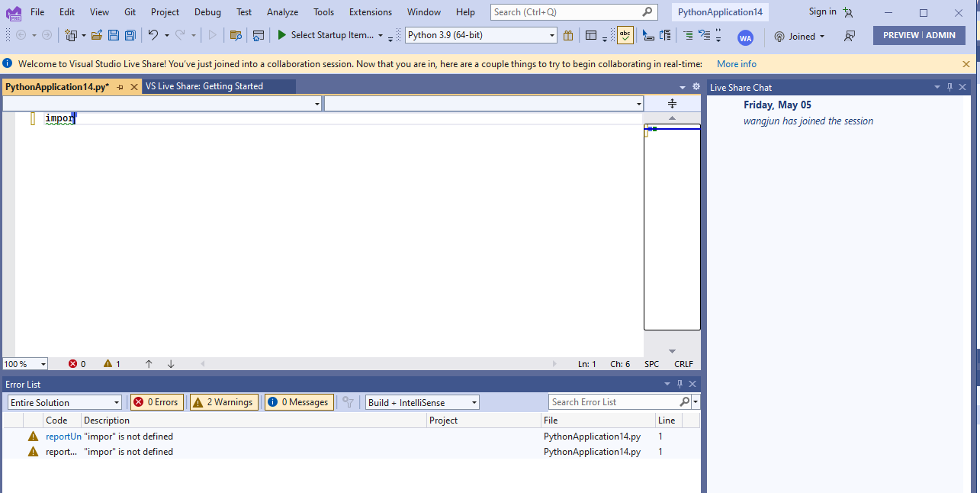This screenshot has height=493, width=980.
Task: Open the Python 3.9 environment dropdown
Action: [551, 35]
